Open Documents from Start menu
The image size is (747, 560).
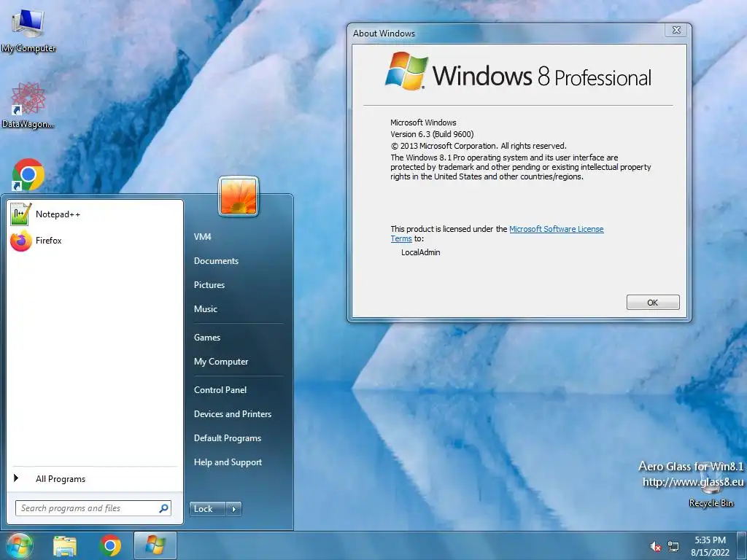[x=216, y=260]
